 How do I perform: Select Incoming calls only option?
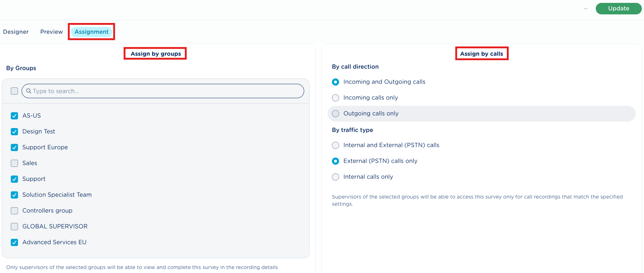(x=335, y=98)
